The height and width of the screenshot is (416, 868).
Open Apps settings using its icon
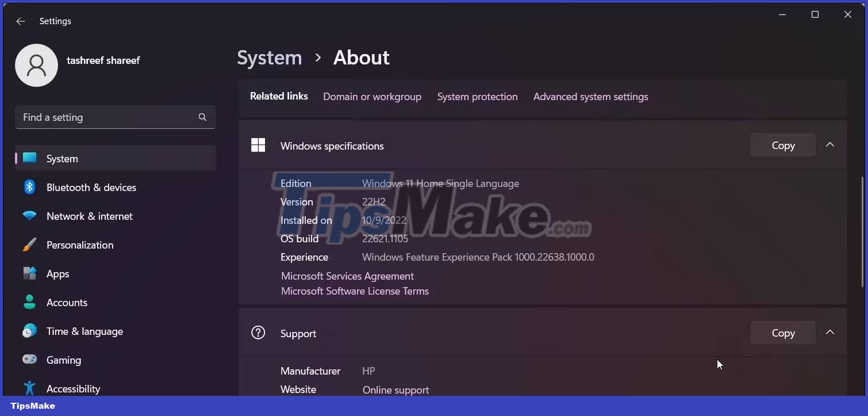click(x=29, y=273)
